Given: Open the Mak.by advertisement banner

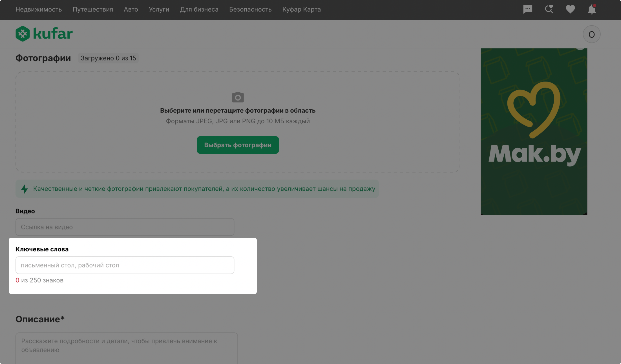Looking at the screenshot, I should 534,131.
